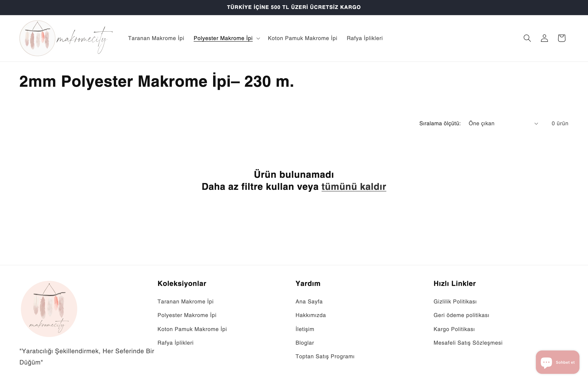
Task: Open the Gizlilik Politikası footer link
Action: pyautogui.click(x=455, y=301)
